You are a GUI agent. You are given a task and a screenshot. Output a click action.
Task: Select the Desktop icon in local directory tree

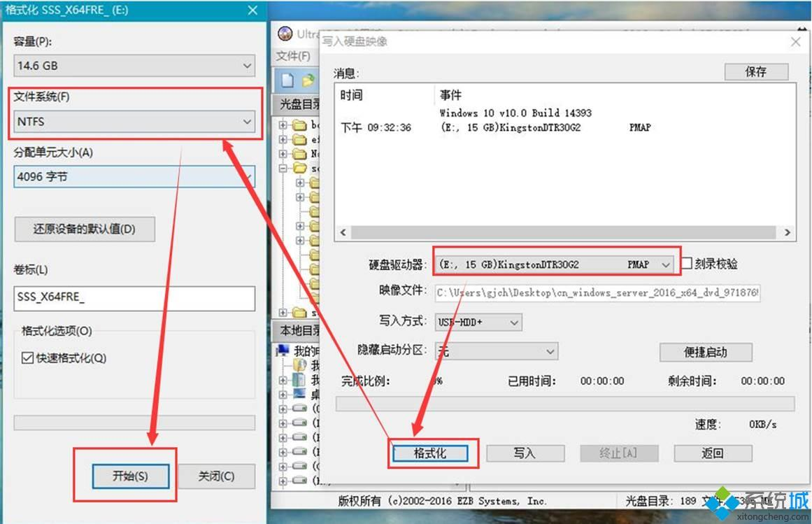coord(299,393)
